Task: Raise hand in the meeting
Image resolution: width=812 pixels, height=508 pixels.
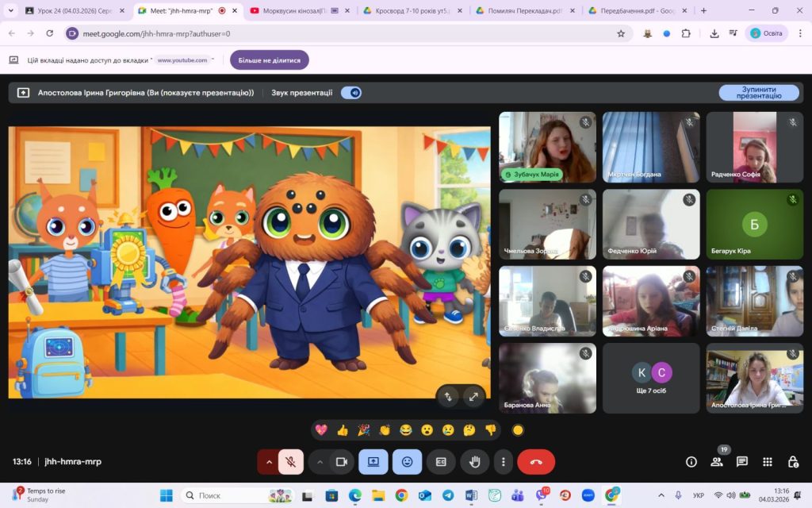Action: pos(474,462)
